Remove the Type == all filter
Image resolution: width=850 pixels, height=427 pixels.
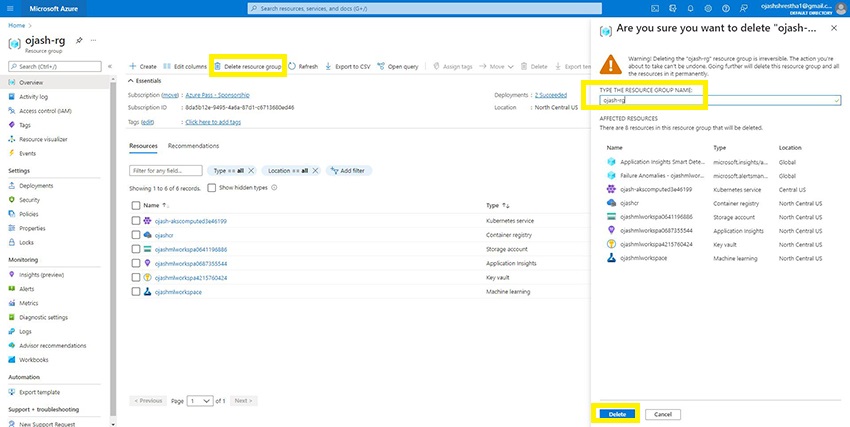tap(251, 171)
